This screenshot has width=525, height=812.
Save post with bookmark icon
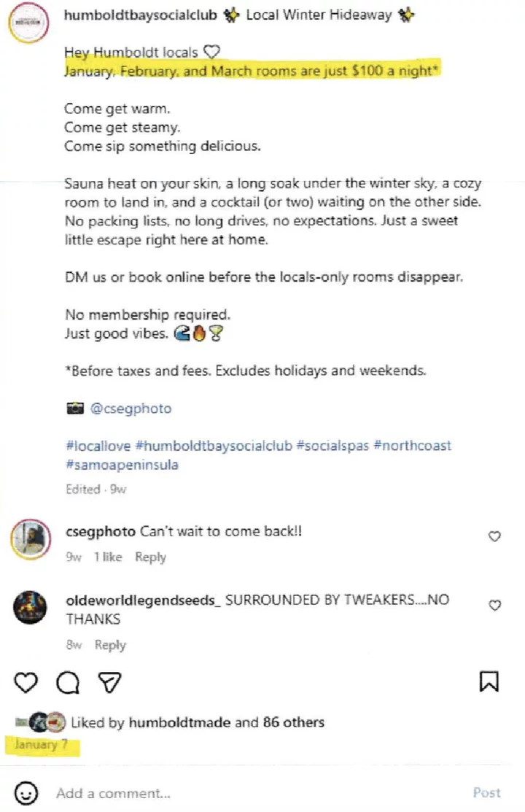(489, 681)
